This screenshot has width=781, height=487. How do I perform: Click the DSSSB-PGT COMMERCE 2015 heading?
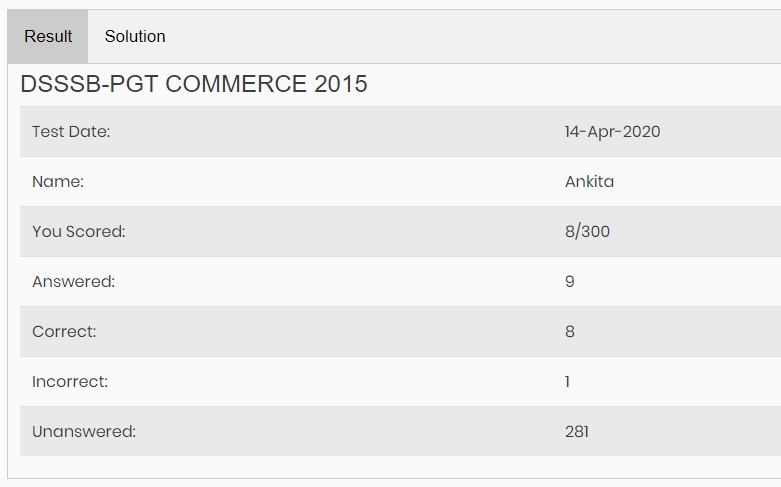(194, 84)
